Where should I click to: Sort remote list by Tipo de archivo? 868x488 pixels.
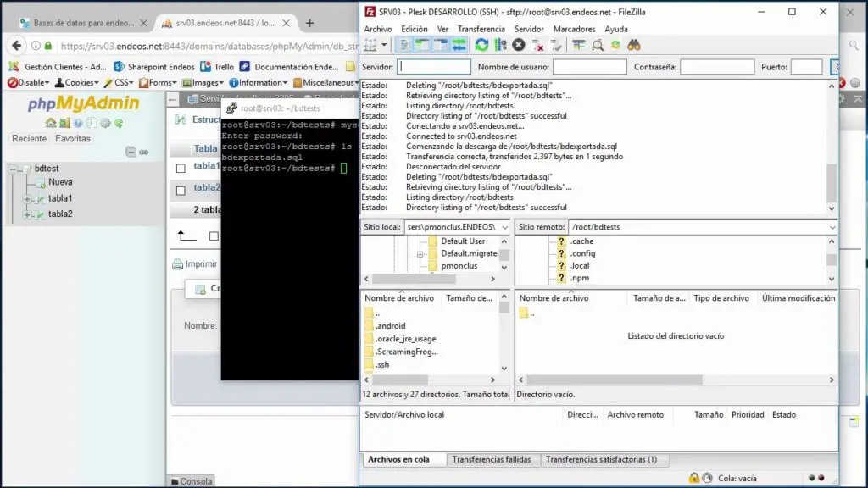[721, 298]
